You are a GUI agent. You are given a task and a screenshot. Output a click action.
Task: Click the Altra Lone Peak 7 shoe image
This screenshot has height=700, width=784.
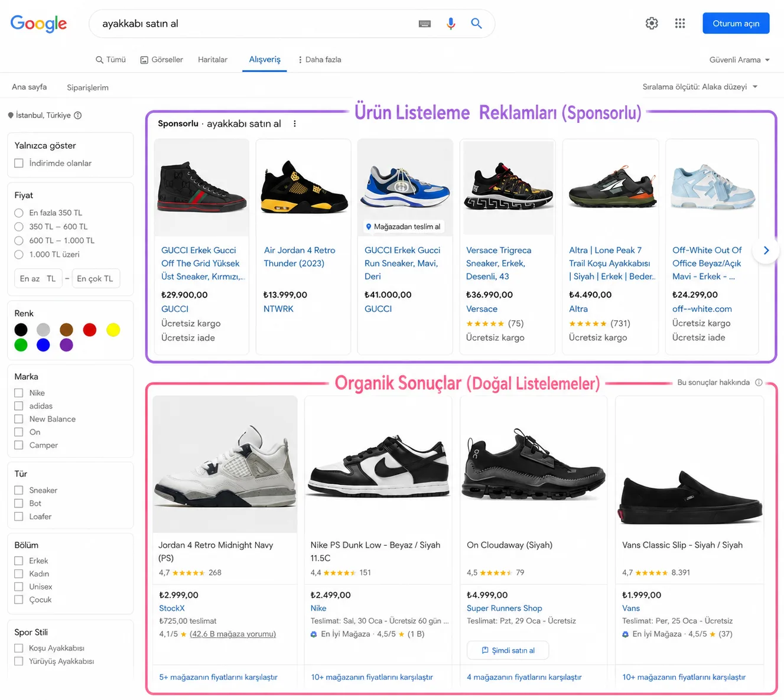point(612,186)
